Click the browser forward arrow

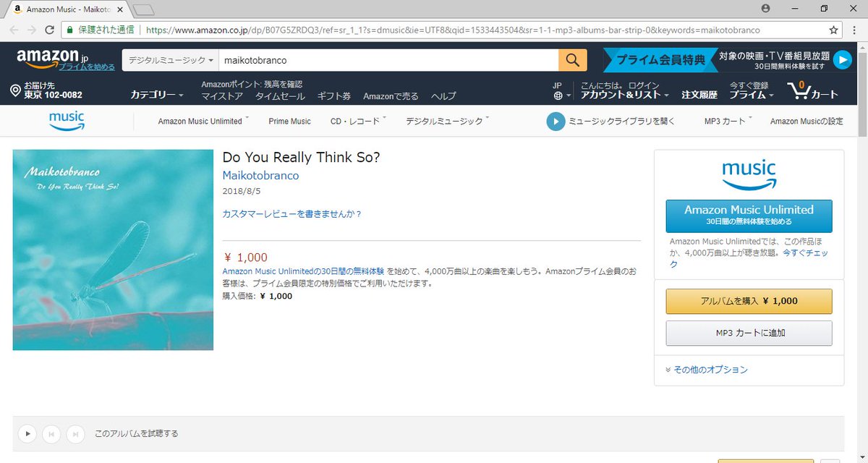32,30
